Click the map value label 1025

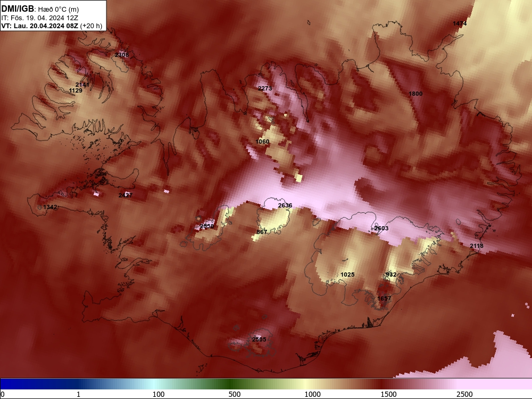click(347, 275)
